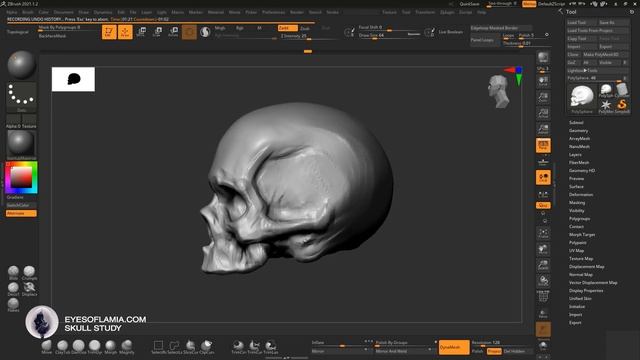Select the Move transform icon in top shelf
Image resolution: width=640 pixels, height=360 pixels.
tap(142, 31)
